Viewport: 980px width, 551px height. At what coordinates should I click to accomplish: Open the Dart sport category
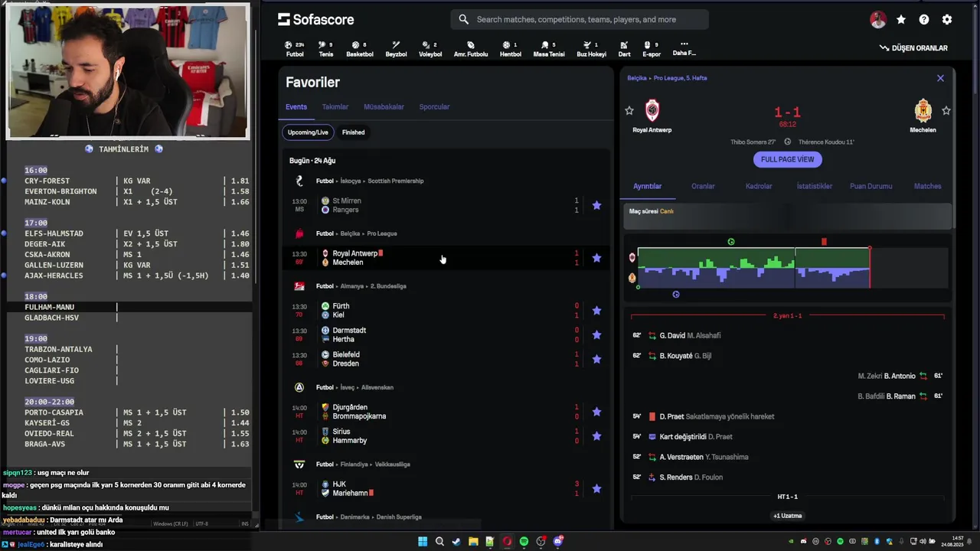[624, 49]
